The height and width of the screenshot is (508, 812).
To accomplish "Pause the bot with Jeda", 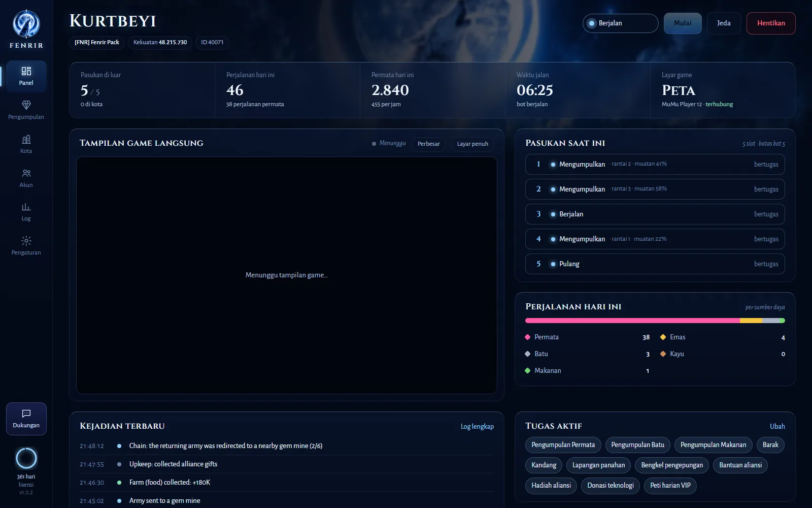I will point(724,23).
